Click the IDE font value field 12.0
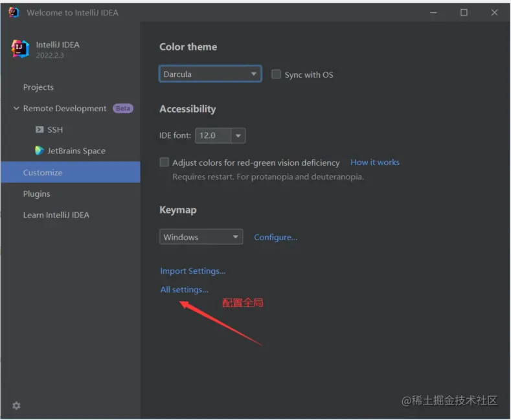This screenshot has height=420, width=511. (213, 135)
